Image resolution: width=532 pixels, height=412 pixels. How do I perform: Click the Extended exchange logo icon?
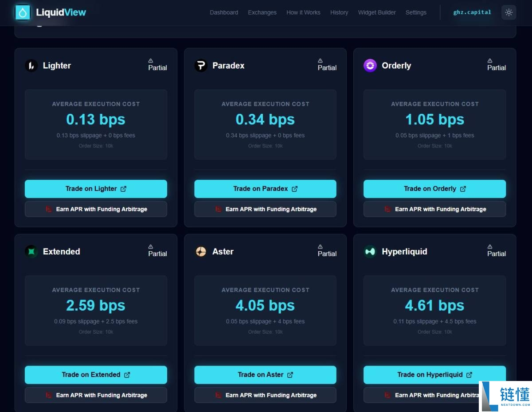(x=31, y=252)
